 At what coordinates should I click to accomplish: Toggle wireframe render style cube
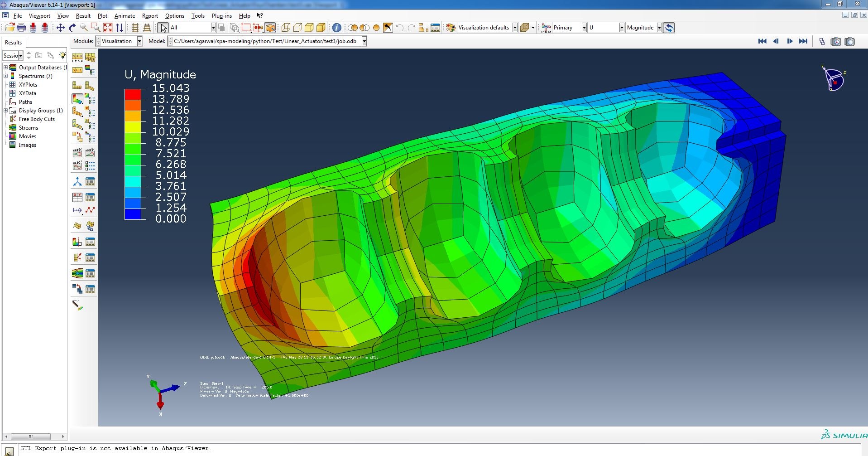286,28
